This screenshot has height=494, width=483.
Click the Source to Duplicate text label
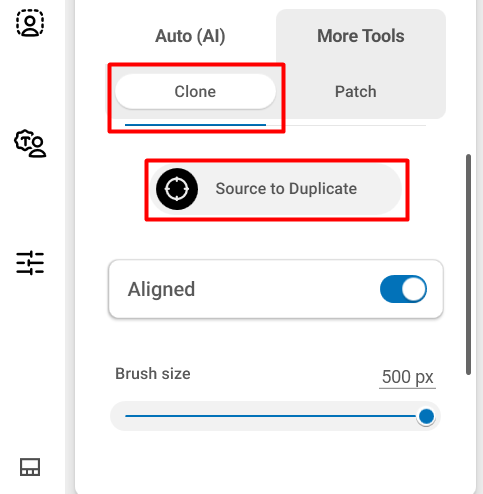click(x=286, y=189)
